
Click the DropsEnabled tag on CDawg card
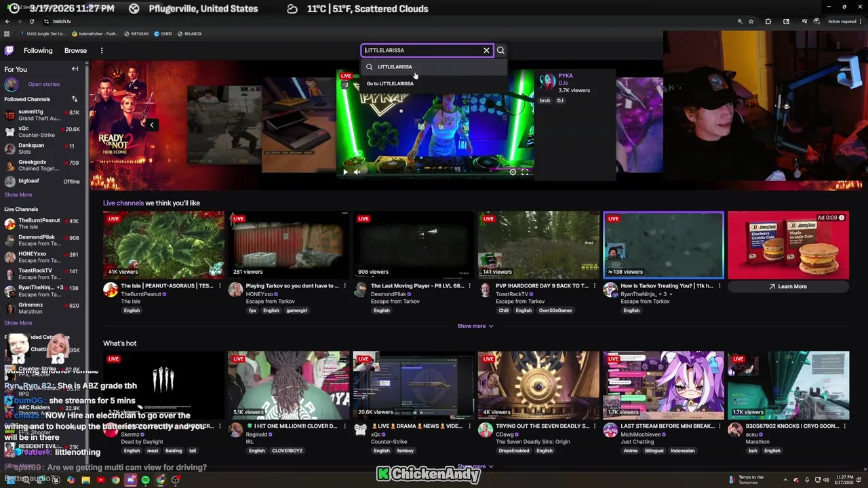(x=514, y=451)
